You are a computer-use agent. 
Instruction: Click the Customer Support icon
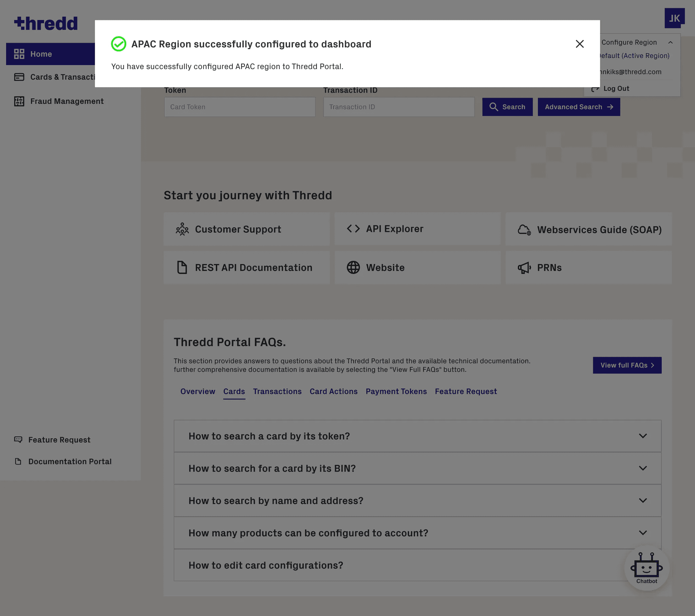[182, 230]
